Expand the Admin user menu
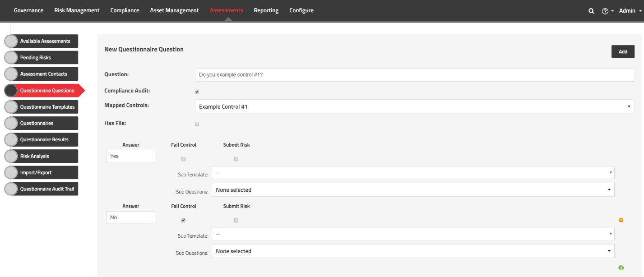This screenshot has width=644, height=277. coord(630,11)
